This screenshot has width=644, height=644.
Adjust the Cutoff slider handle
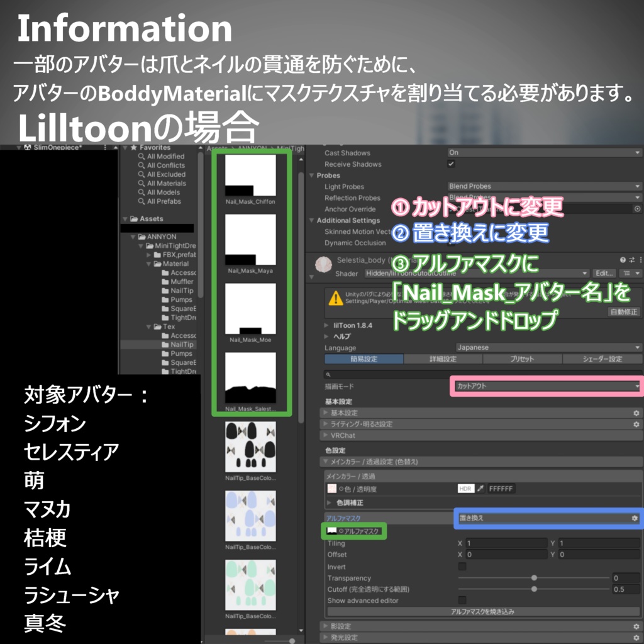[534, 589]
